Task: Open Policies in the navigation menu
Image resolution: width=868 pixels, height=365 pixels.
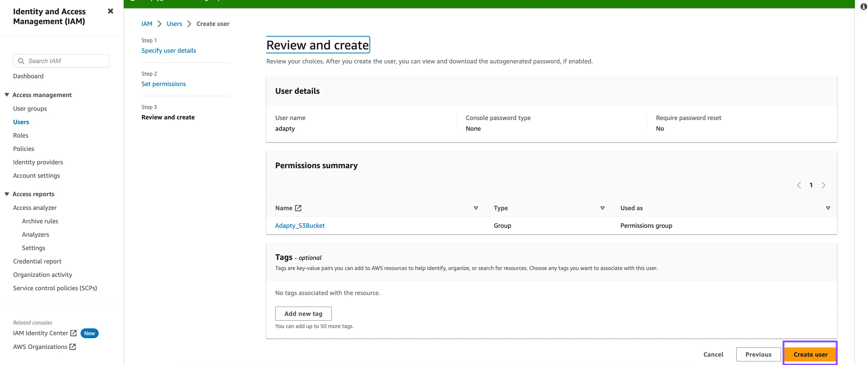Action: pyautogui.click(x=23, y=149)
